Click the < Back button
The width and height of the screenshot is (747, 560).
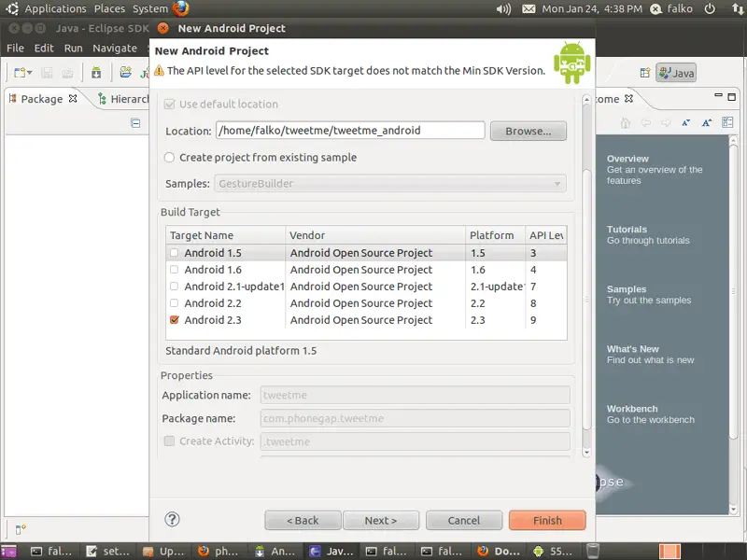click(303, 521)
